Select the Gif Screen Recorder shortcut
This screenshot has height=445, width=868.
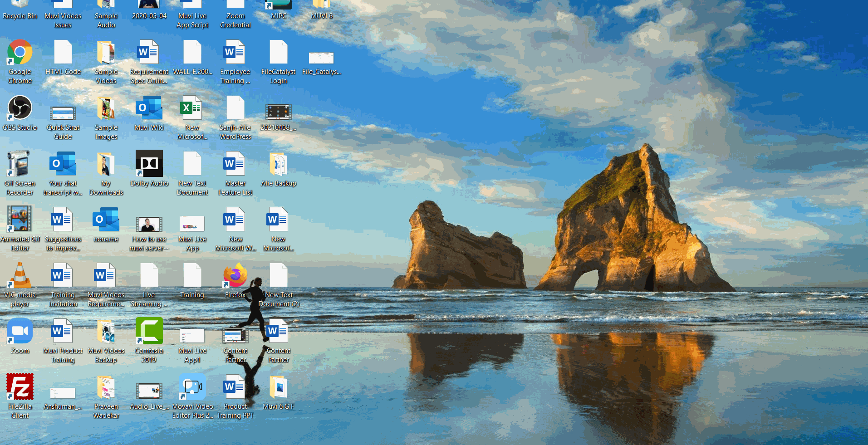(x=20, y=173)
